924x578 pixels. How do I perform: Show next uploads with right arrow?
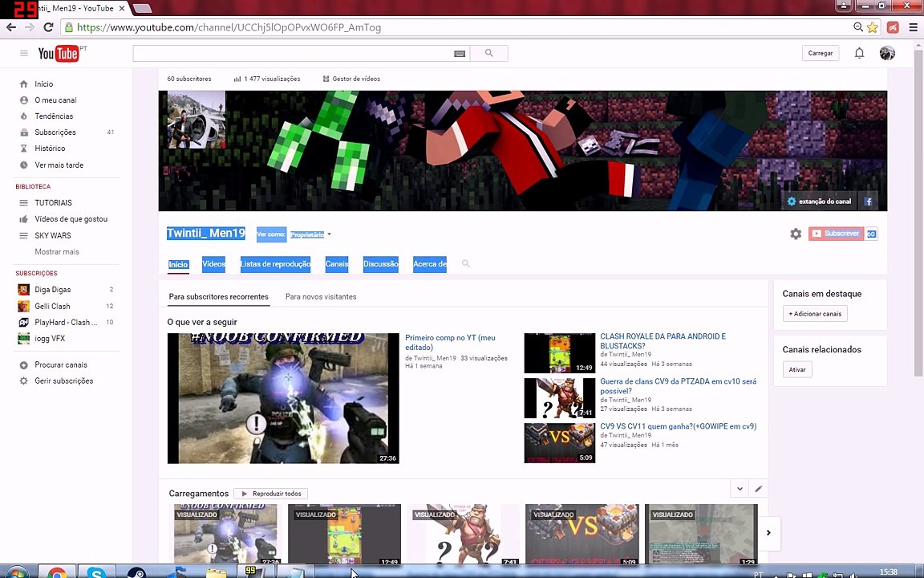point(768,532)
